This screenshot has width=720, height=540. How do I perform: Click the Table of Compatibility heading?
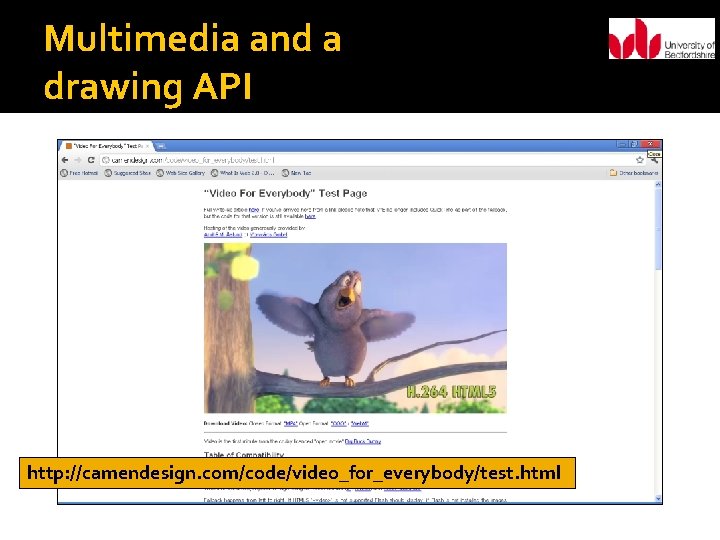[x=244, y=455]
